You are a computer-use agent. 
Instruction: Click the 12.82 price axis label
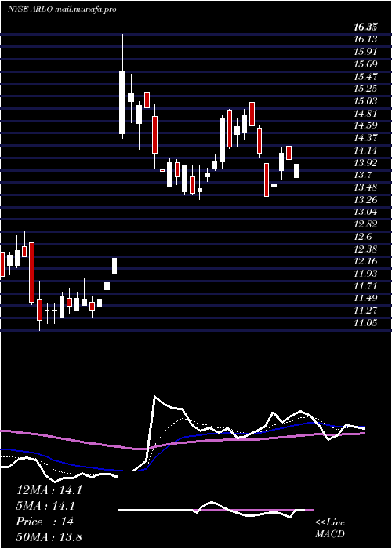(x=365, y=224)
